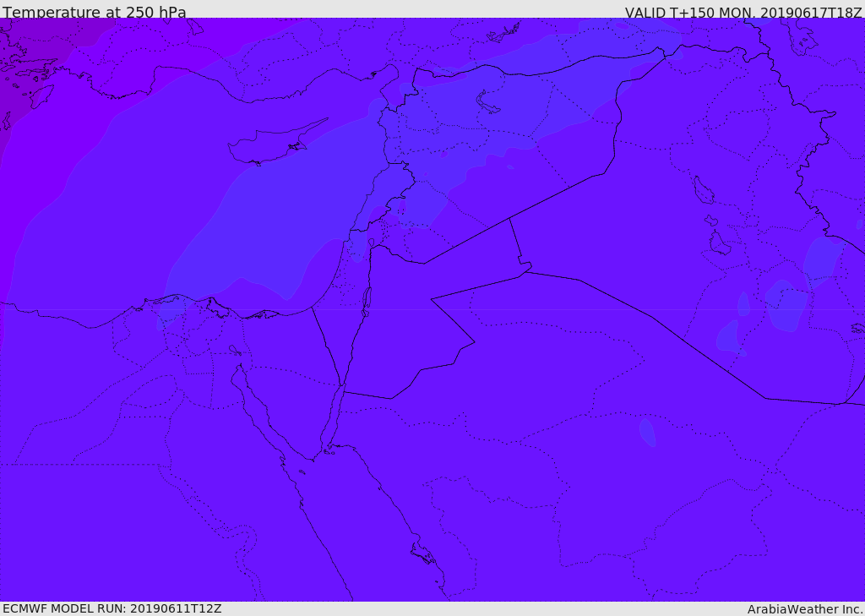Screen dimensions: 865x616
Task: Select the 'Temperature at 250 hPa' title text
Action: click(x=95, y=12)
